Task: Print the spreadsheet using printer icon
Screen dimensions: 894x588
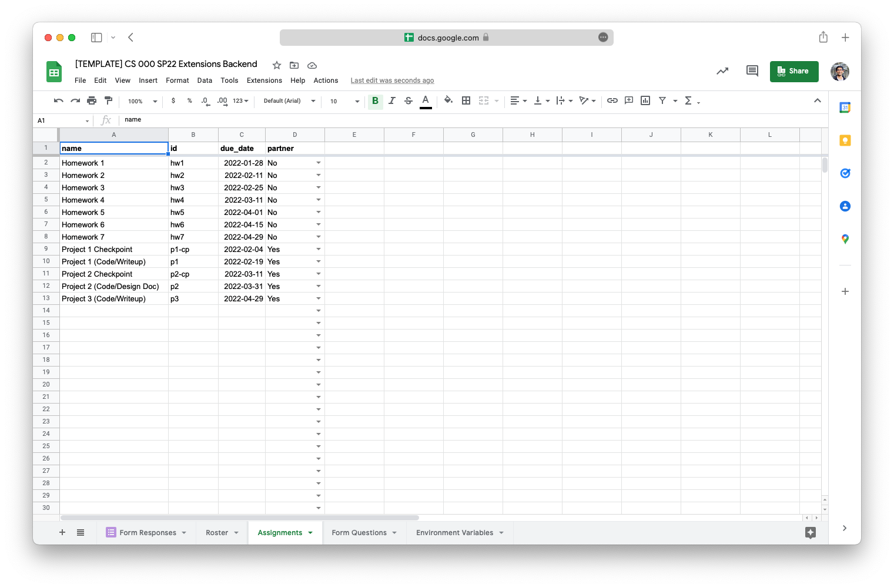Action: tap(92, 101)
